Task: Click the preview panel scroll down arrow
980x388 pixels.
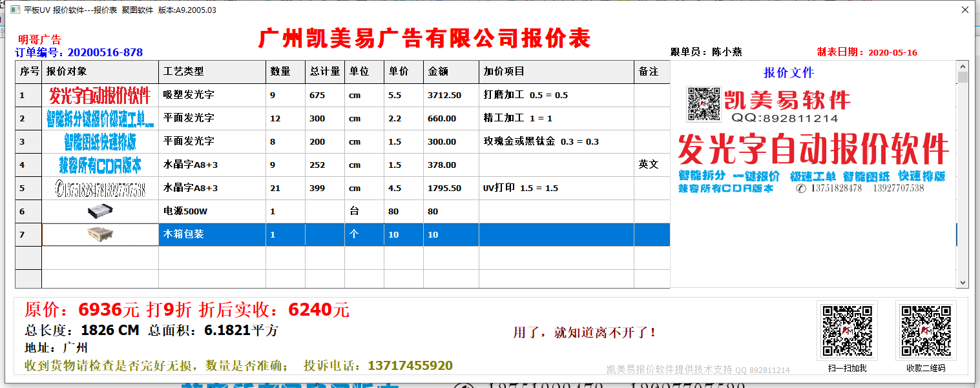Action: point(963,282)
